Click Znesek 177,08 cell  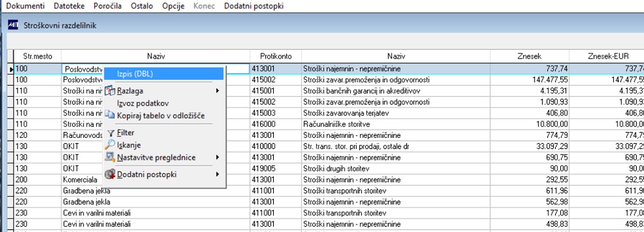[529, 213]
